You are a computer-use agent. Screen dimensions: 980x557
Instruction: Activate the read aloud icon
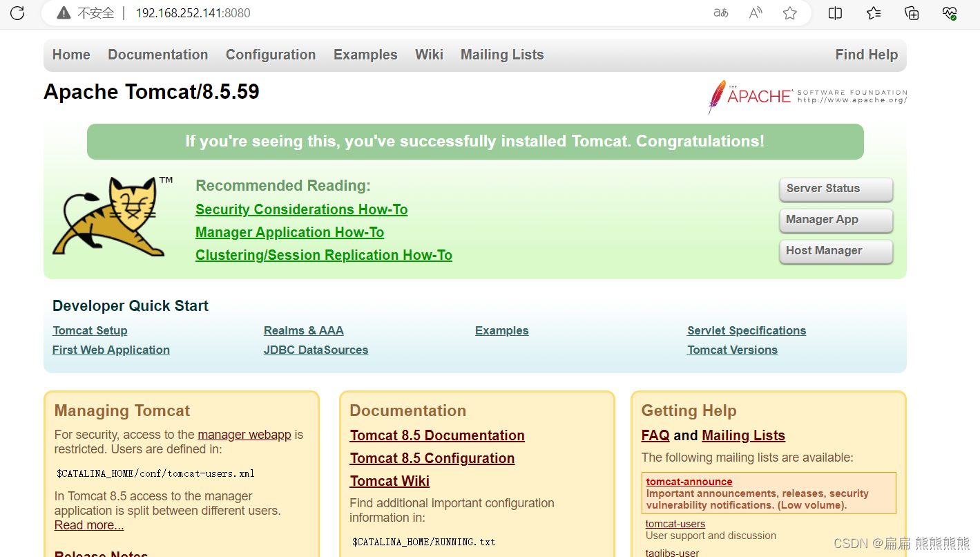click(756, 12)
